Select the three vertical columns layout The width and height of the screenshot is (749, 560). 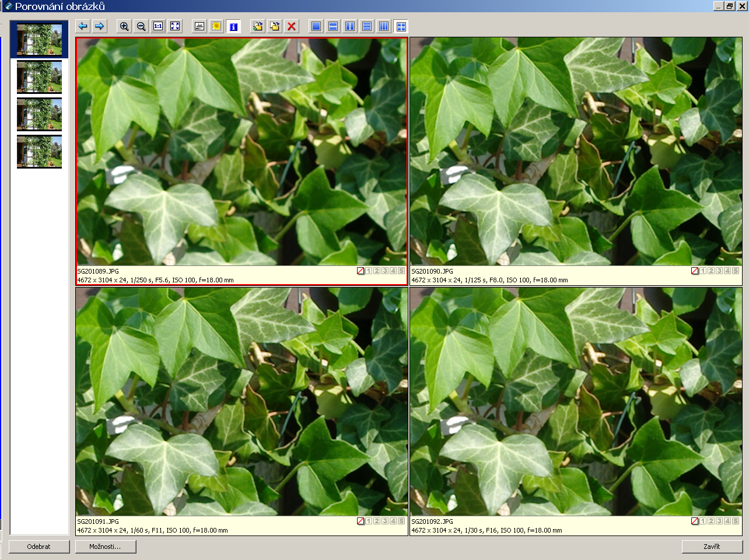384,26
